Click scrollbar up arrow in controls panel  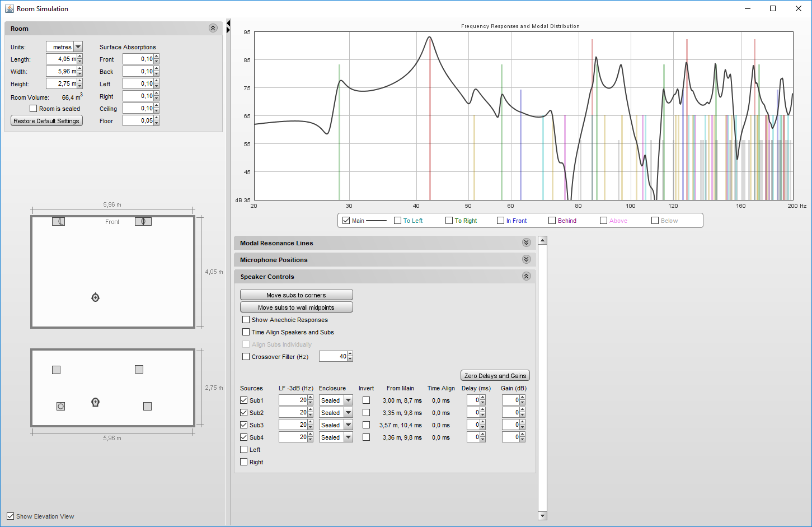(x=542, y=240)
